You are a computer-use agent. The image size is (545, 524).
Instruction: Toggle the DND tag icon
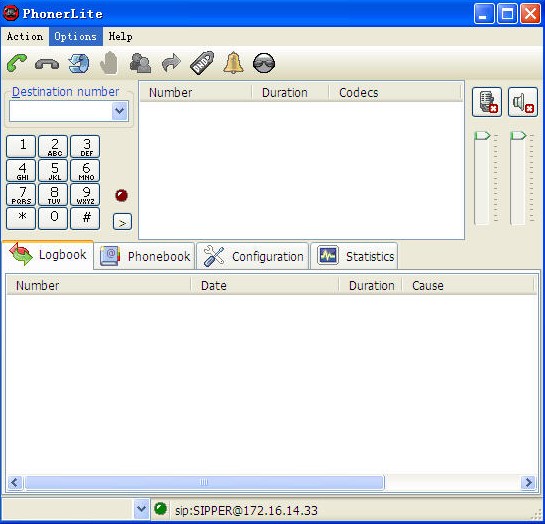click(x=202, y=63)
